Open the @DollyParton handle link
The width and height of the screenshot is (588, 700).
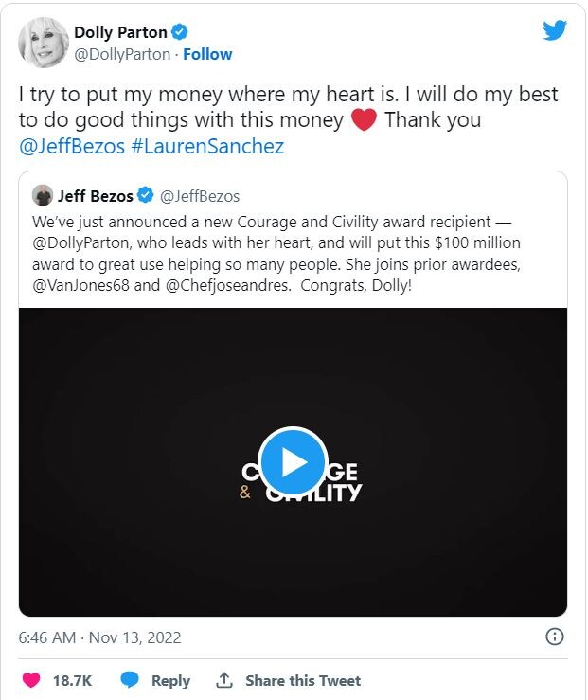pos(124,54)
